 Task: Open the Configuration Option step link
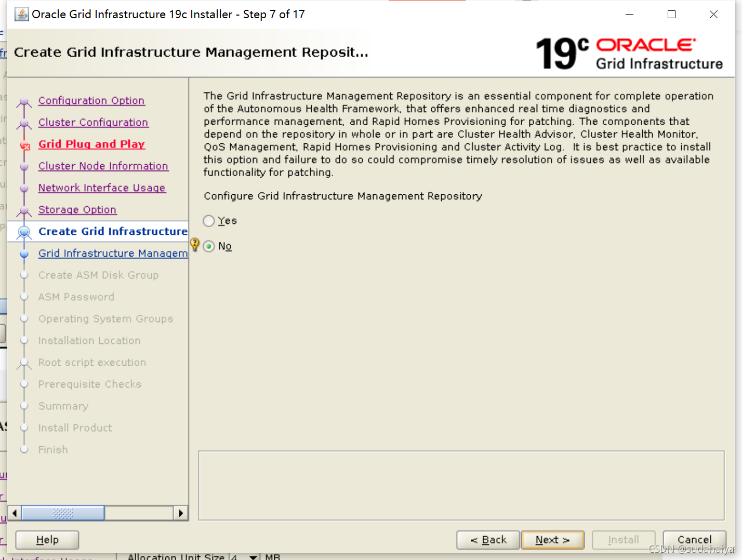(x=91, y=100)
